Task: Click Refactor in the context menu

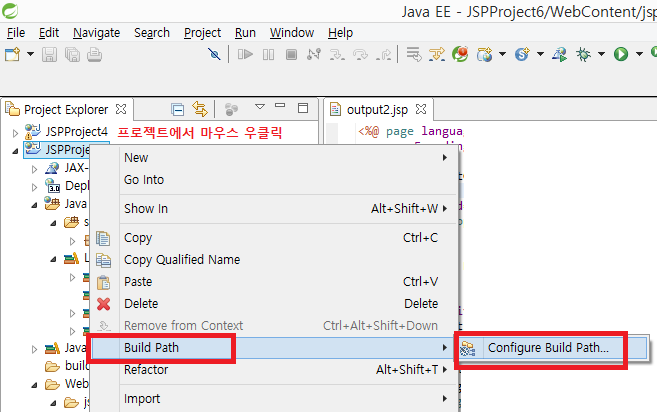Action: [x=145, y=369]
